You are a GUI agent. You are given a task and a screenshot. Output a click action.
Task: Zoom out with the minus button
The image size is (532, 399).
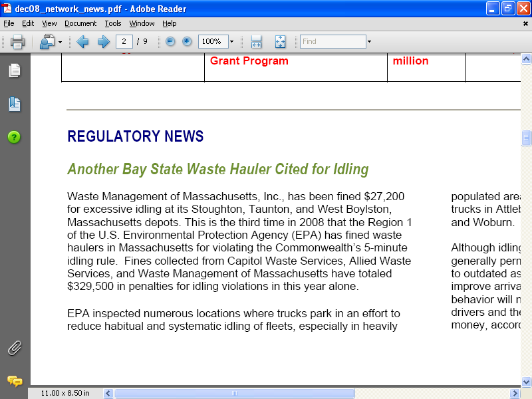[170, 41]
